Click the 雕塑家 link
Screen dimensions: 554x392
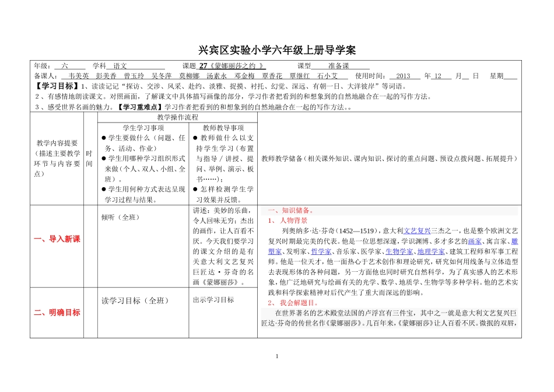[275, 251]
